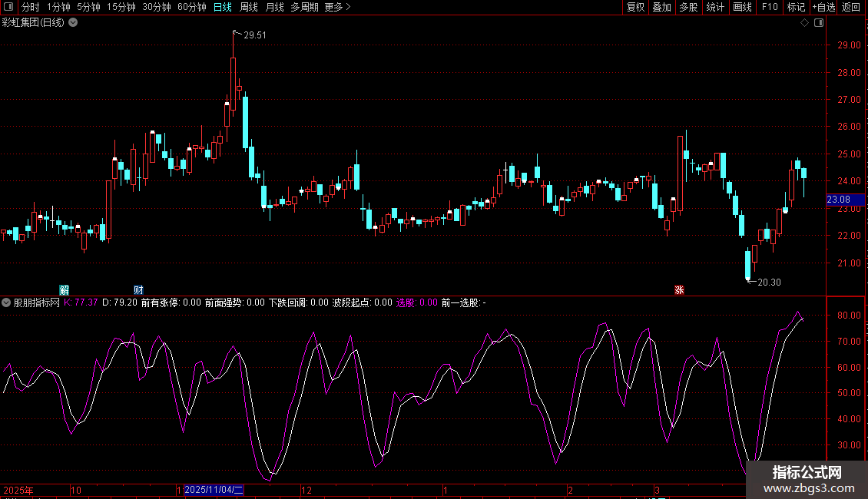
Task: Select the 1分钟 period tab
Action: click(x=58, y=7)
